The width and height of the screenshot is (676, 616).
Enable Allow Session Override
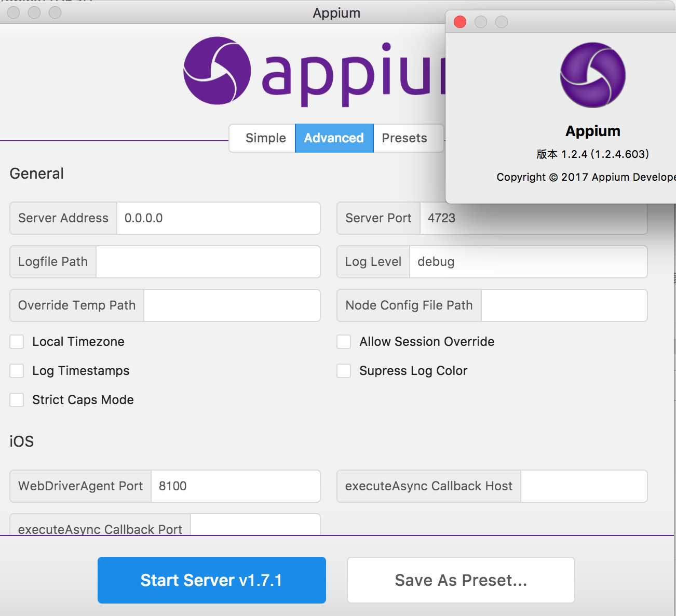(344, 342)
